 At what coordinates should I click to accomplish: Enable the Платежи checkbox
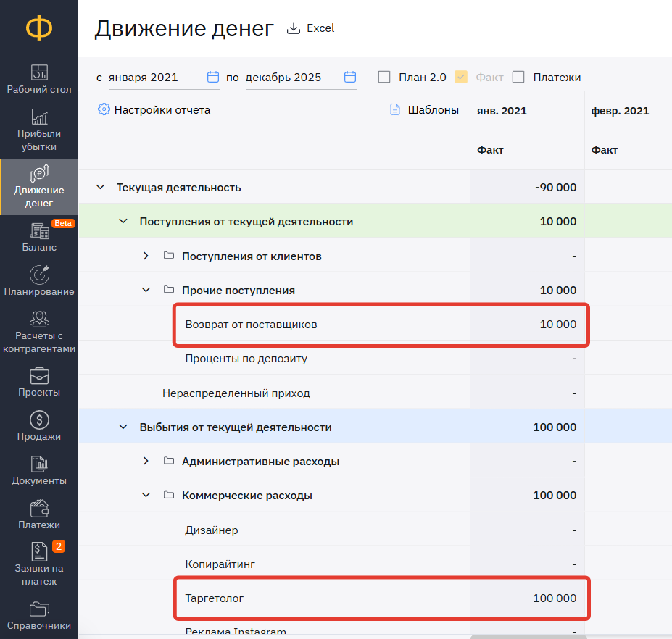coord(518,77)
